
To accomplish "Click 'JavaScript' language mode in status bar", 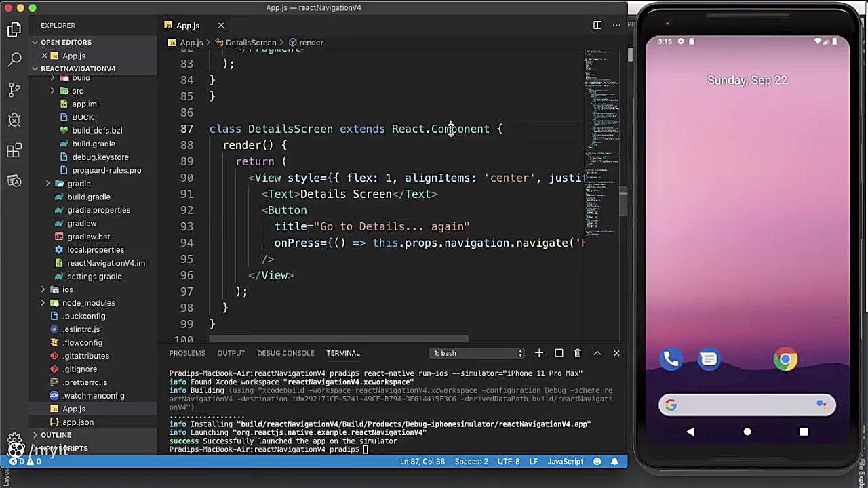I will coord(565,462).
